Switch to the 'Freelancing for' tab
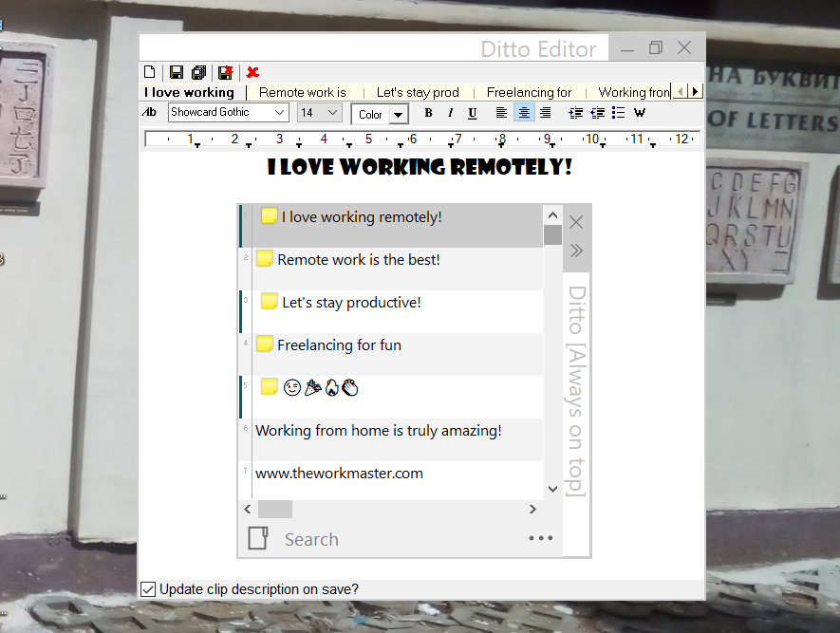The width and height of the screenshot is (840, 633). point(529,92)
